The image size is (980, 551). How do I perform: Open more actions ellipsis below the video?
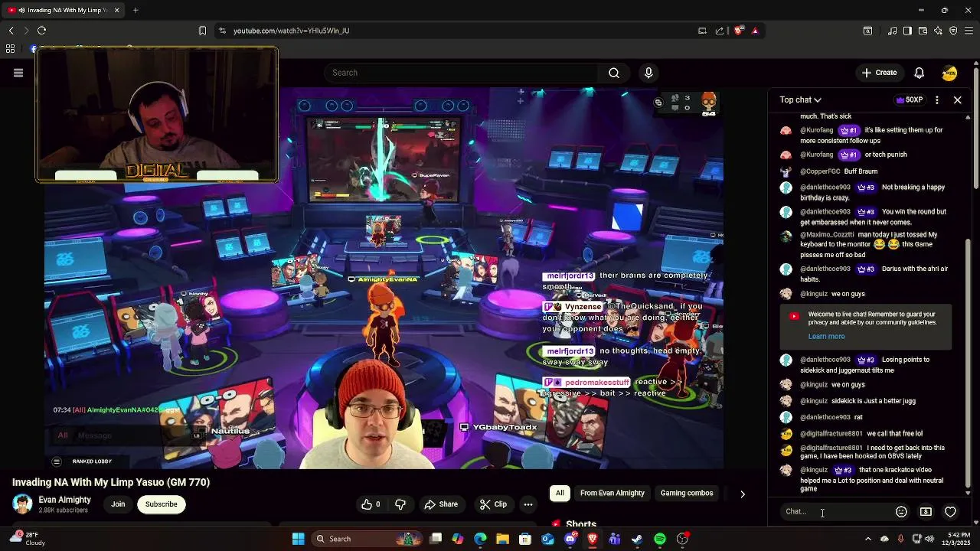tap(528, 504)
